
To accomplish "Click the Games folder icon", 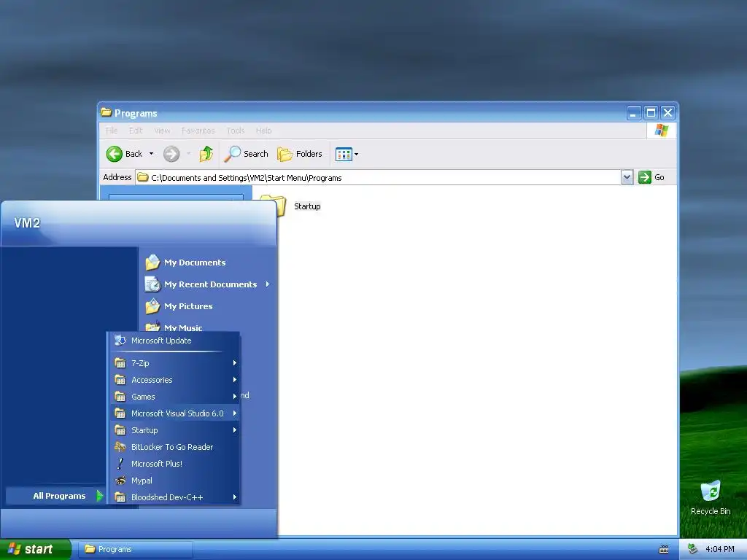I will tap(120, 397).
